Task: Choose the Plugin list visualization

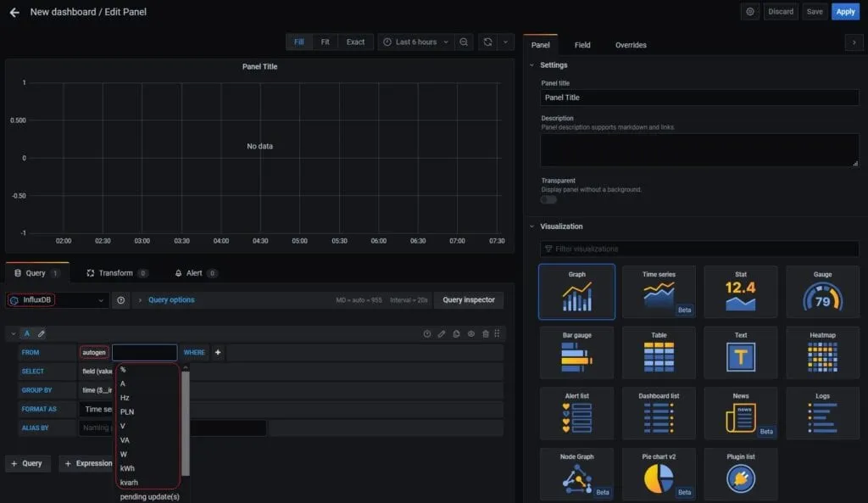Action: tap(741, 474)
